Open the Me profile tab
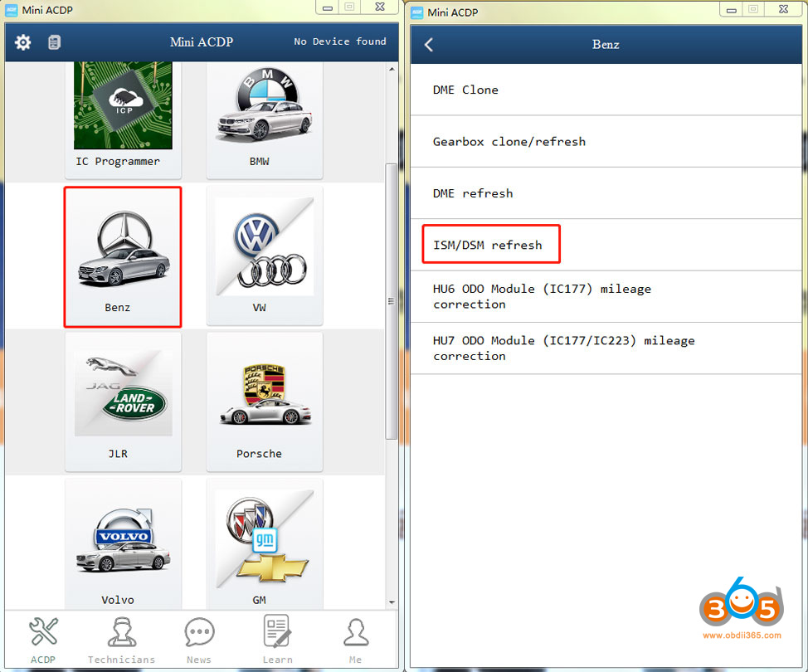 355,640
